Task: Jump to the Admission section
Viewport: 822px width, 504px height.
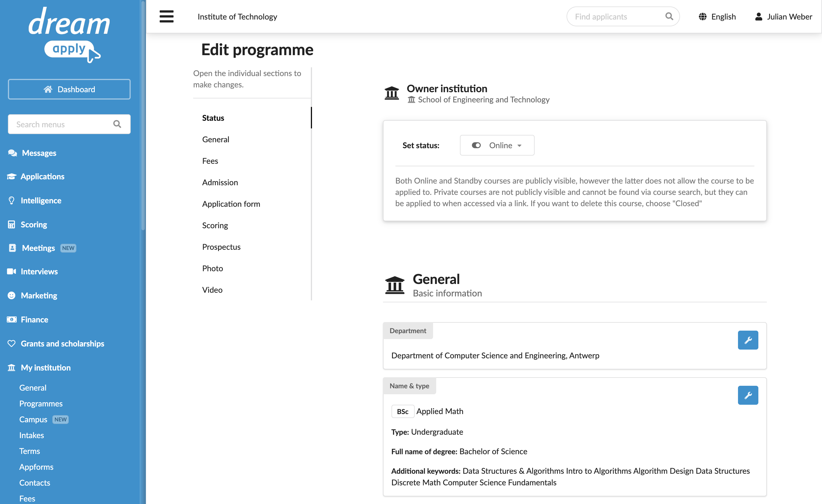Action: [220, 182]
